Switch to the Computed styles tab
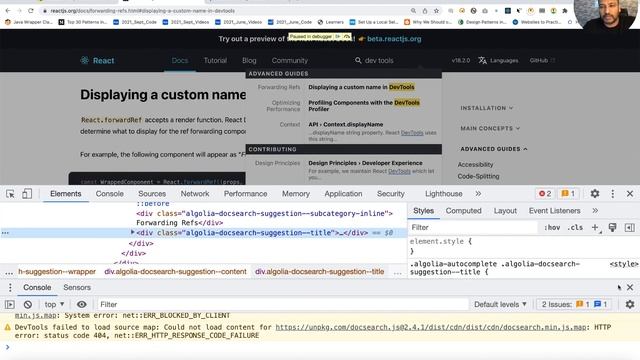 (x=463, y=211)
